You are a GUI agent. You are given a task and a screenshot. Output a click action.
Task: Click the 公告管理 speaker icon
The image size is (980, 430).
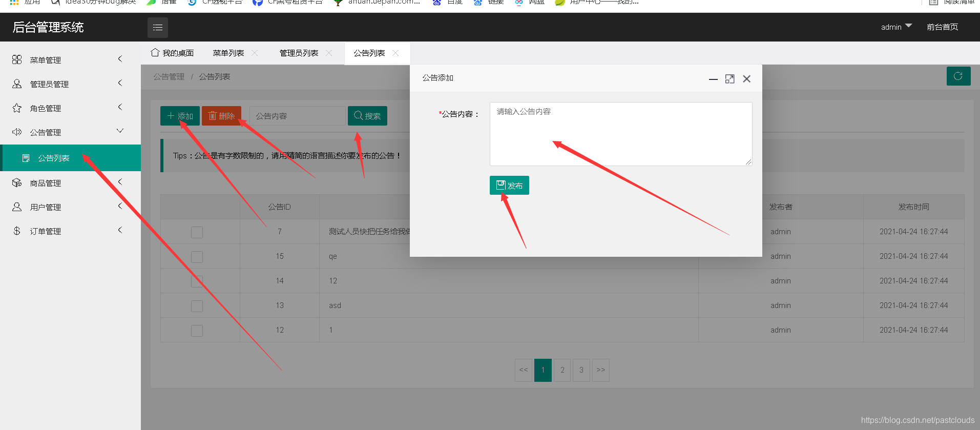click(x=17, y=132)
